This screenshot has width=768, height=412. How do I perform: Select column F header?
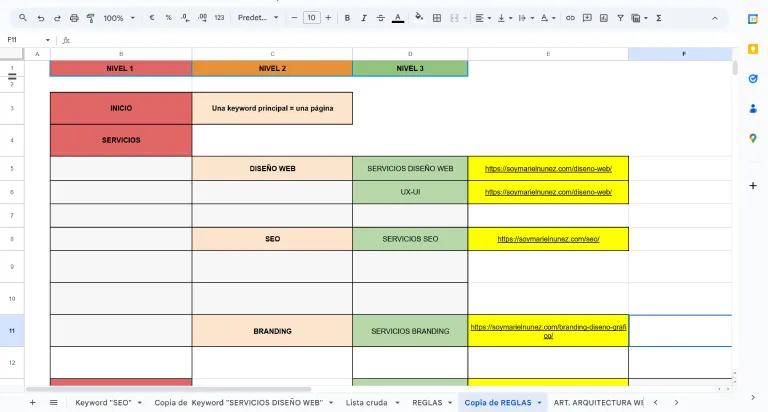point(680,54)
